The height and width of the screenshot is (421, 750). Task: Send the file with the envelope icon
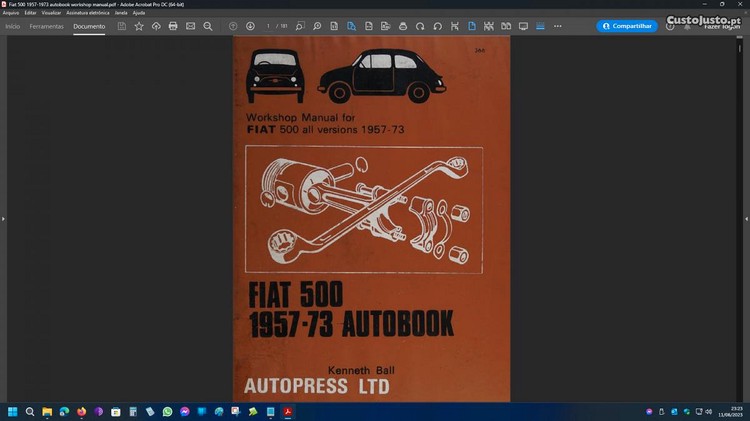(x=190, y=26)
